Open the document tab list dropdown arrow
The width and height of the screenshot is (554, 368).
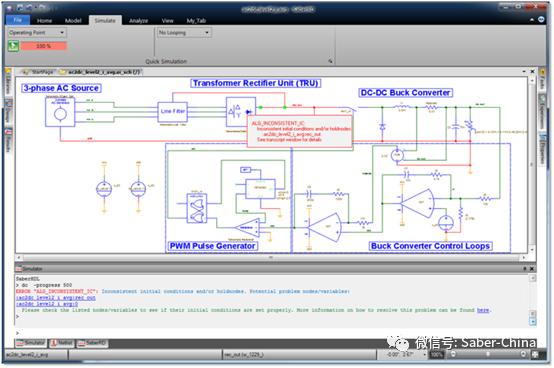(x=524, y=72)
